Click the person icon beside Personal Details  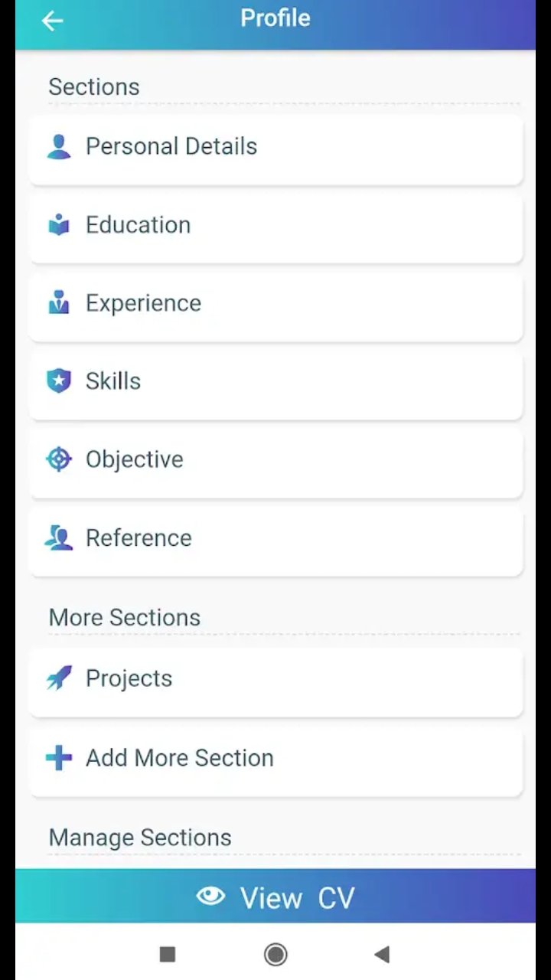[x=59, y=146]
